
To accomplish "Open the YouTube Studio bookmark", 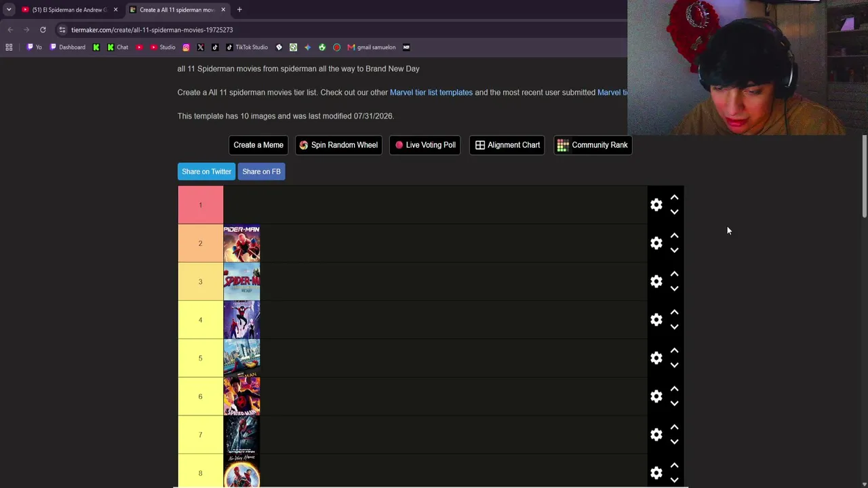I will point(163,47).
